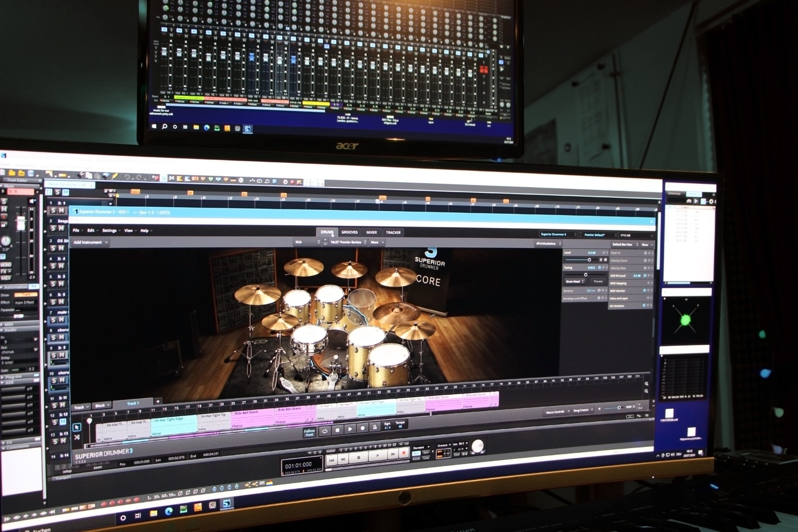Click the Samplitude transport play button
The image size is (798, 532).
[x=377, y=455]
